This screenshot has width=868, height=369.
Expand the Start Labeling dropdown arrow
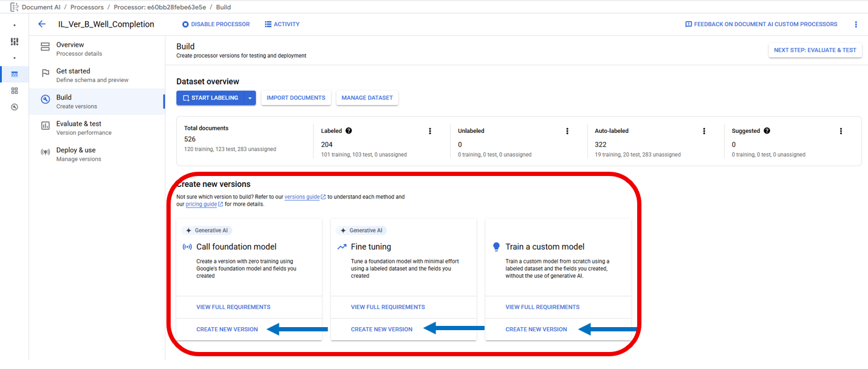point(250,98)
